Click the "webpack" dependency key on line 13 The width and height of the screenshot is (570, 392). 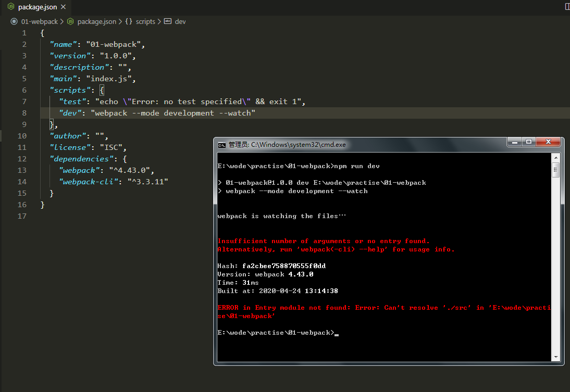79,170
